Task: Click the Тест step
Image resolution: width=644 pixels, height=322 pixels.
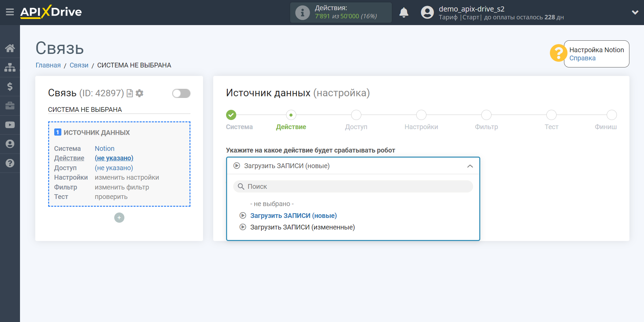Action: pos(551,115)
